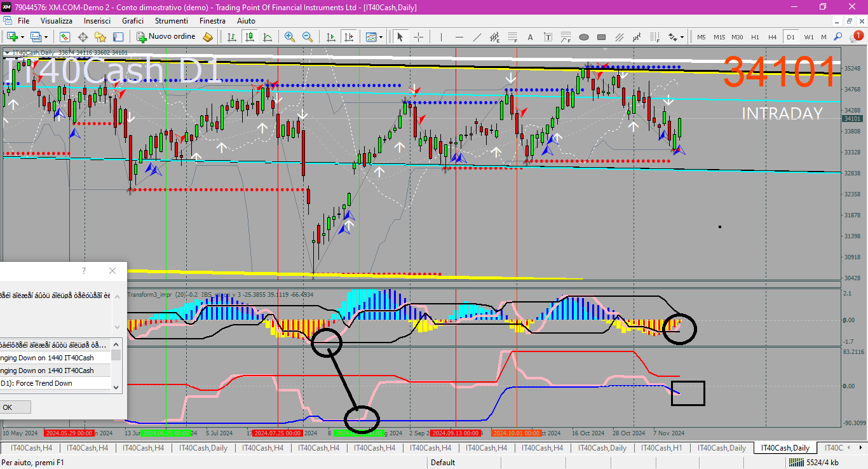Select the M5 timeframe

pyautogui.click(x=702, y=37)
